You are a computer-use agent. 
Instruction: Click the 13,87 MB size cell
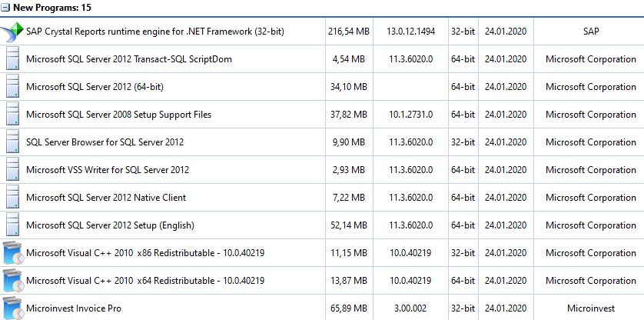point(349,281)
